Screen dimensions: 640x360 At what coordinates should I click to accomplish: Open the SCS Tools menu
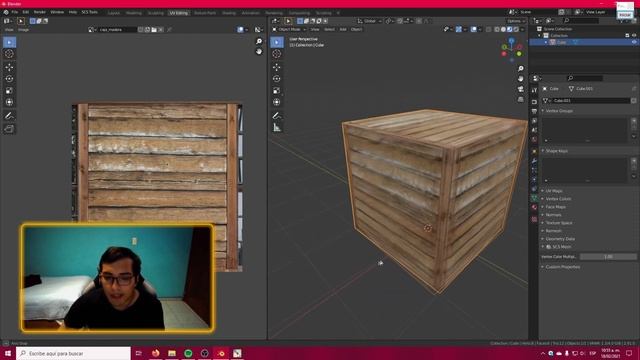click(89, 12)
